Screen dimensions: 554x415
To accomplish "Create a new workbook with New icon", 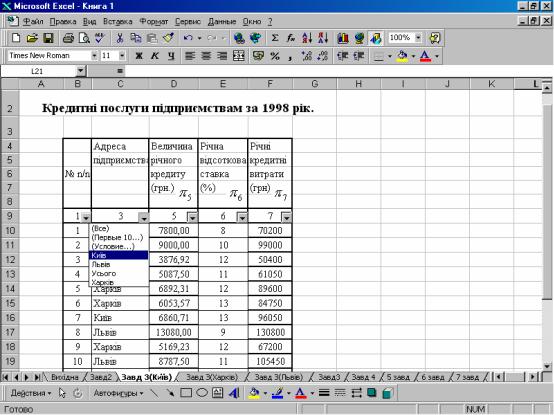I will point(16,38).
